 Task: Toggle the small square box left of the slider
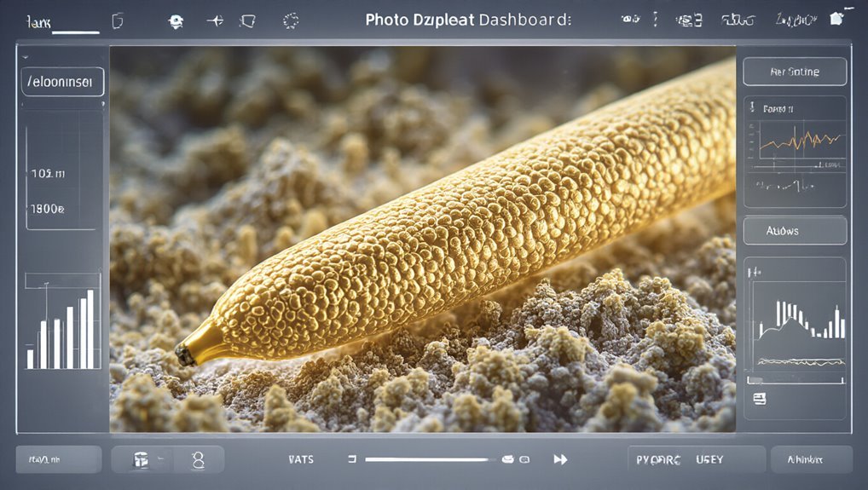pos(352,459)
